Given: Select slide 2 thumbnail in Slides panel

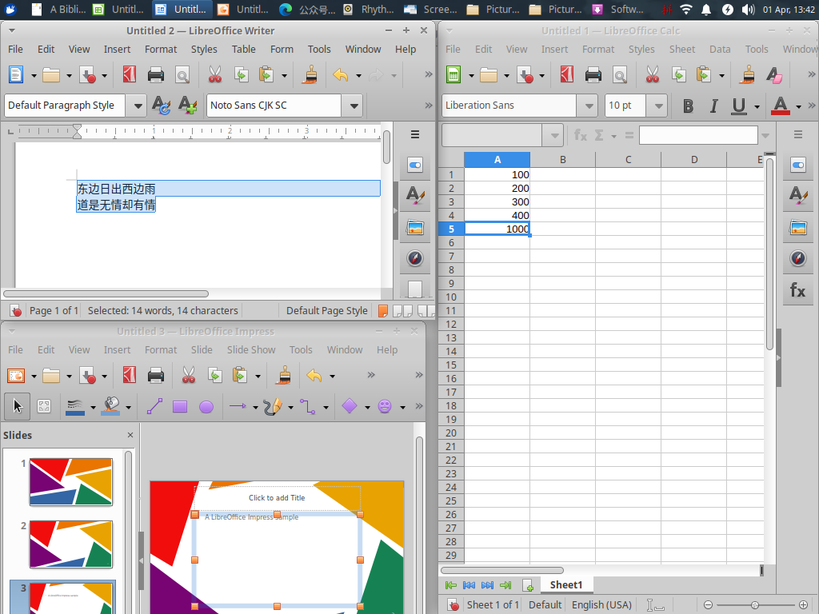Looking at the screenshot, I should pos(71,544).
